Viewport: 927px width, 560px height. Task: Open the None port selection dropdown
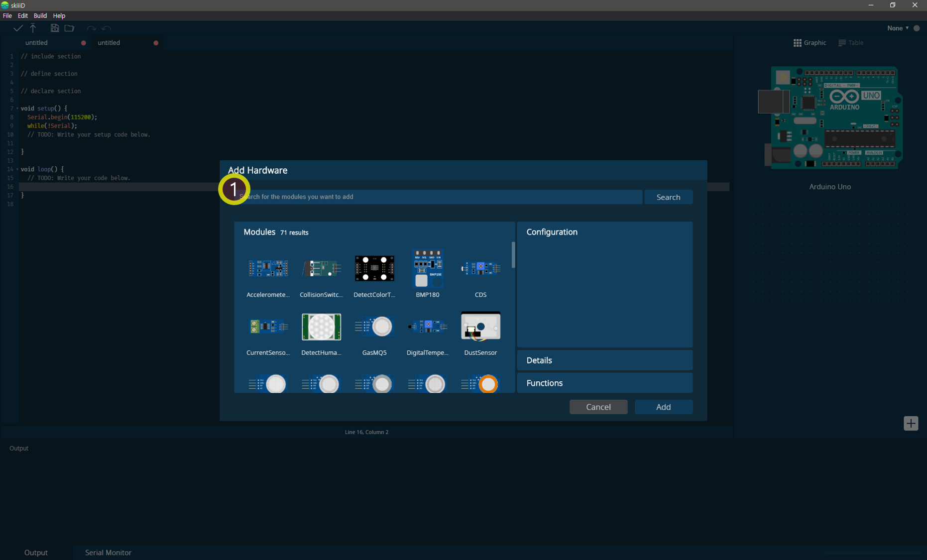pos(896,28)
